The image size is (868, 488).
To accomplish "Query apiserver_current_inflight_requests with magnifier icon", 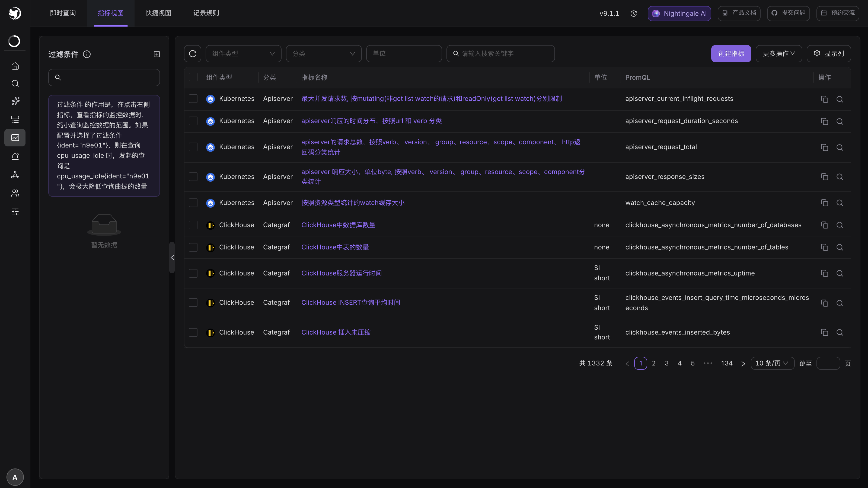I will click(x=840, y=99).
